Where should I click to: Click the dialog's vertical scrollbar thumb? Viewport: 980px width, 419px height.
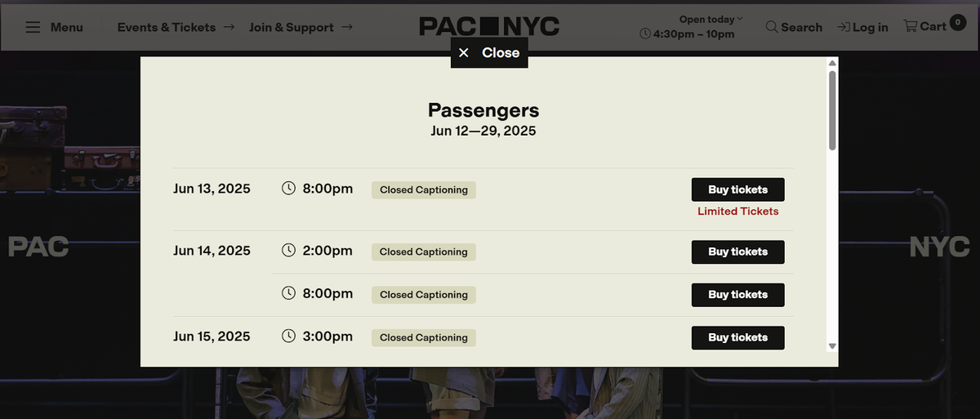coord(832,110)
